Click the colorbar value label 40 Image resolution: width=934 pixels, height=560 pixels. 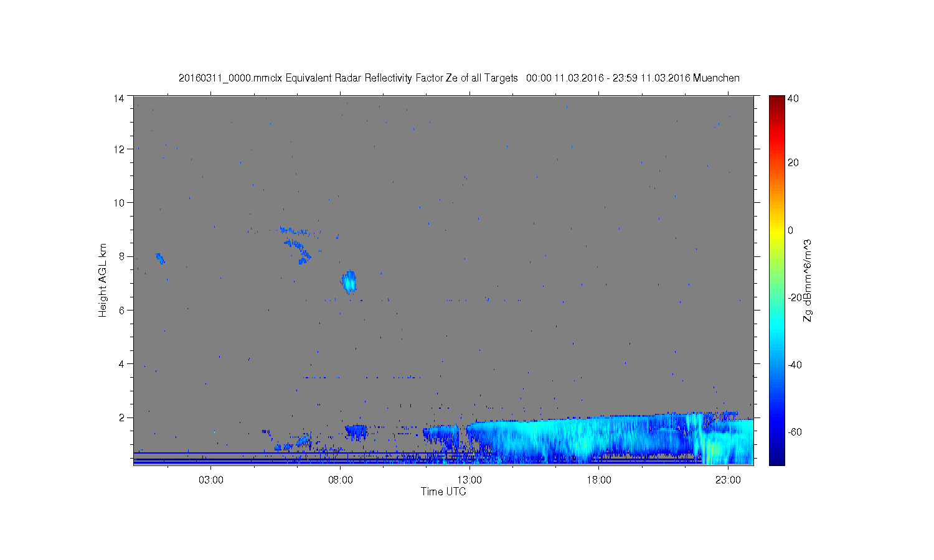793,99
